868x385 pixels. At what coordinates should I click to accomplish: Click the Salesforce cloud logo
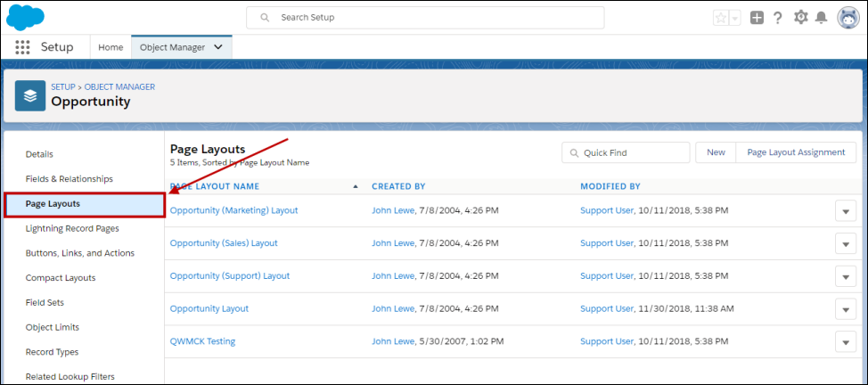[x=25, y=17]
